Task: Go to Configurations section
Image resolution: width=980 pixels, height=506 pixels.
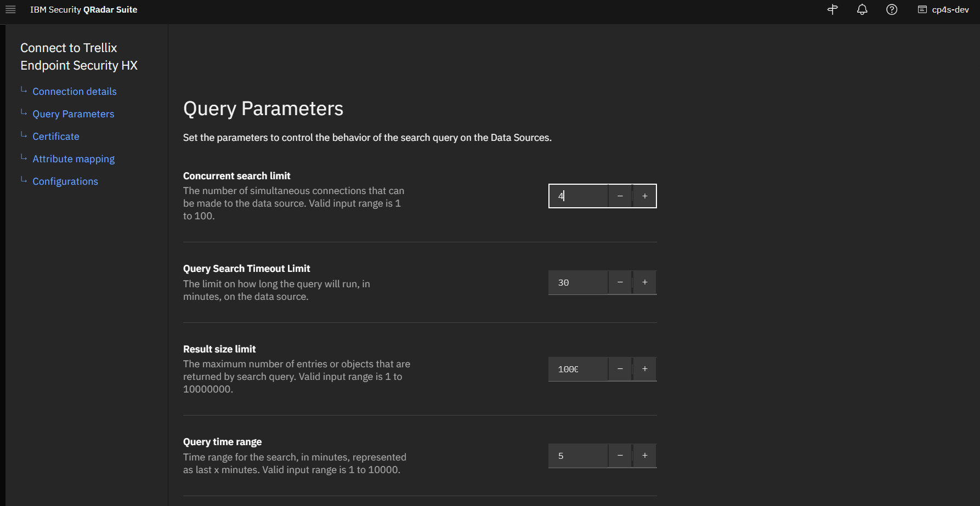Action: (65, 181)
